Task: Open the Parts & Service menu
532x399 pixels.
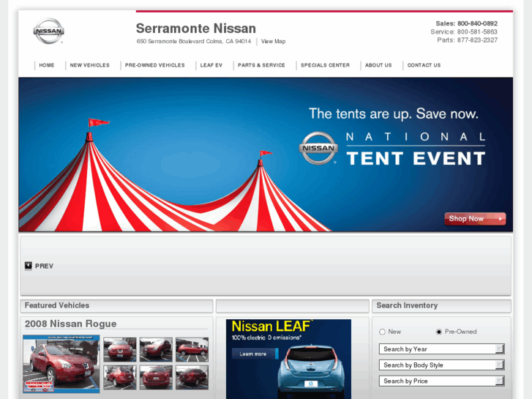Action: click(x=261, y=65)
